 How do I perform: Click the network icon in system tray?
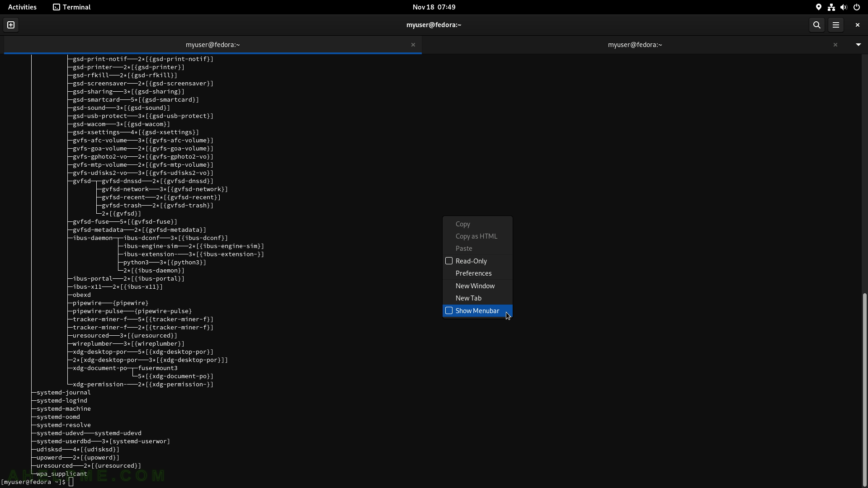pyautogui.click(x=831, y=7)
